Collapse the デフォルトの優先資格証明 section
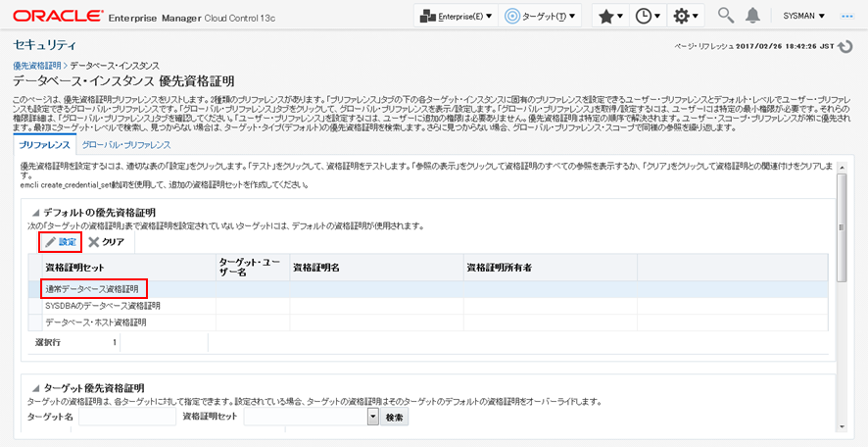The width and height of the screenshot is (868, 447). (x=36, y=213)
